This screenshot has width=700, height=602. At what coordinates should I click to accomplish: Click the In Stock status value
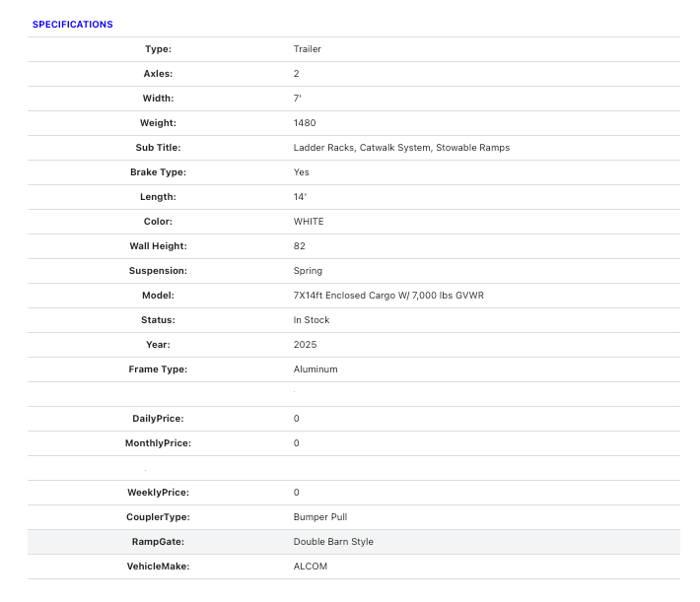pos(312,320)
